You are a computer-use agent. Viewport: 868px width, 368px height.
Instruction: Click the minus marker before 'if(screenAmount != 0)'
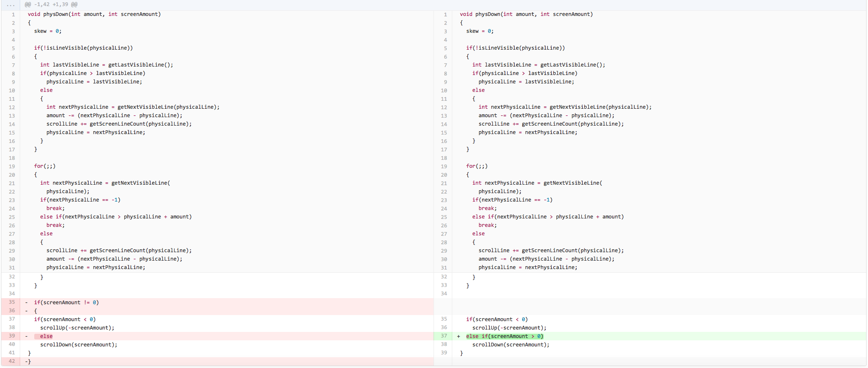coord(26,302)
